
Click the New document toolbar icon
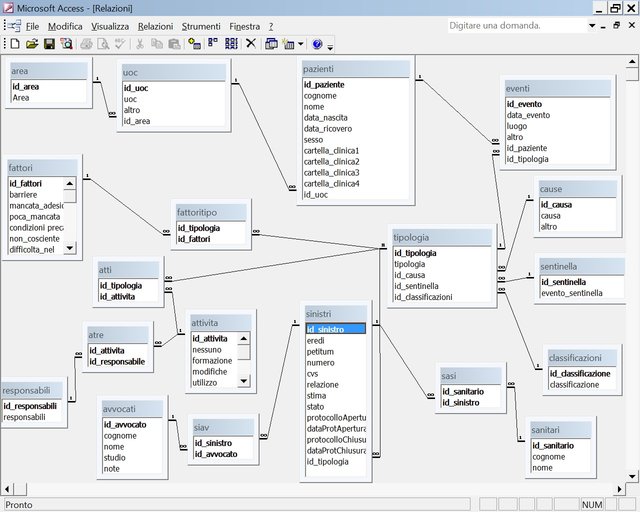(x=15, y=44)
